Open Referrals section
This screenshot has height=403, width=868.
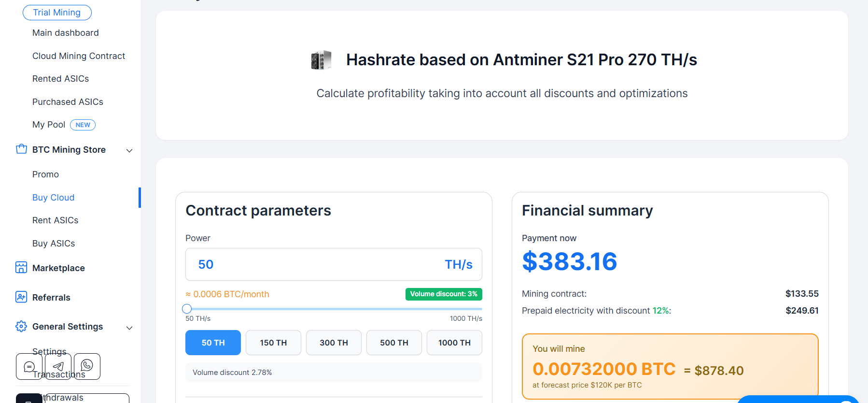[51, 298]
